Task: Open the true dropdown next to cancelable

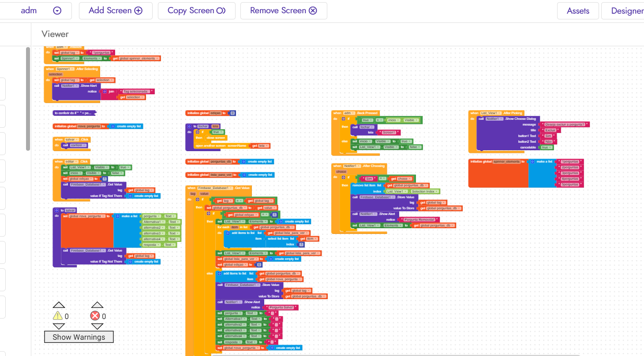Action: point(547,147)
